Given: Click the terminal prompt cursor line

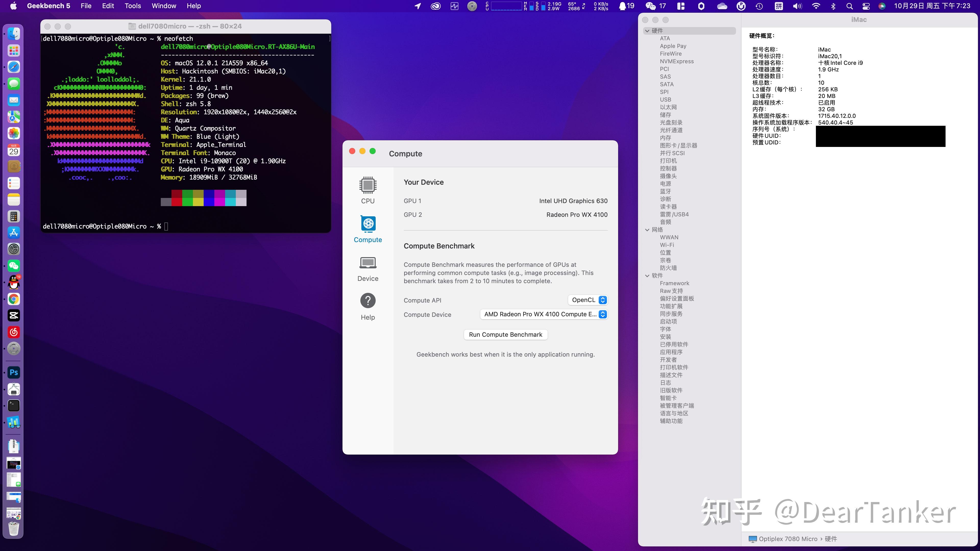Looking at the screenshot, I should tap(105, 226).
